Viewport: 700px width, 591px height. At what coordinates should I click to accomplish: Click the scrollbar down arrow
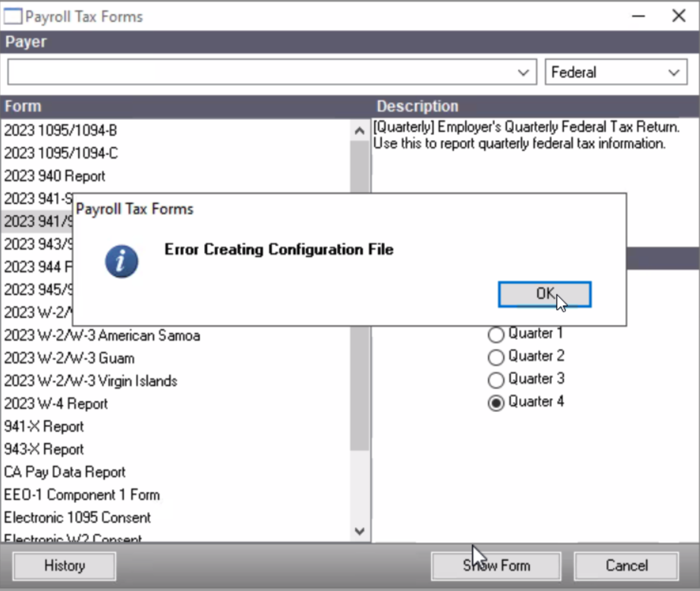click(359, 531)
